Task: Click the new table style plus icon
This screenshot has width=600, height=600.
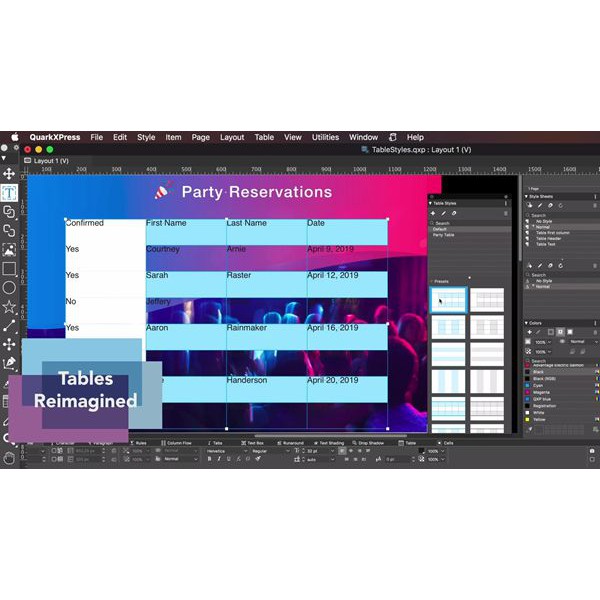Action: 433,213
